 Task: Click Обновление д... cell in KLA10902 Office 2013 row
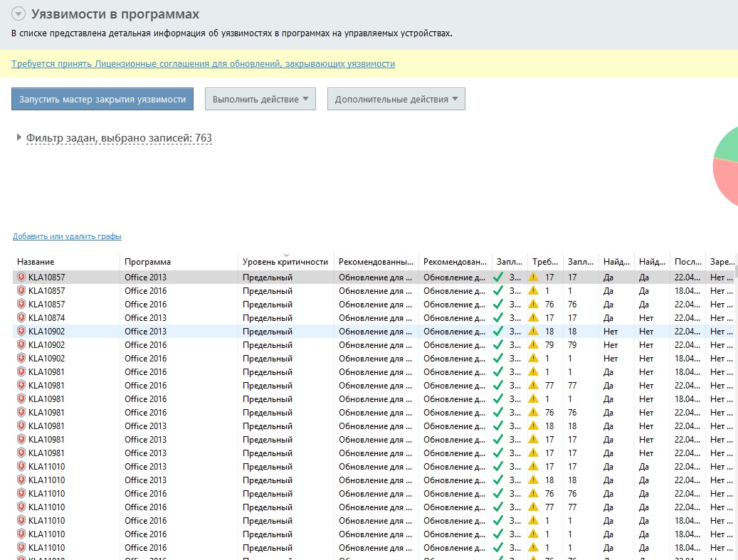coord(454,332)
